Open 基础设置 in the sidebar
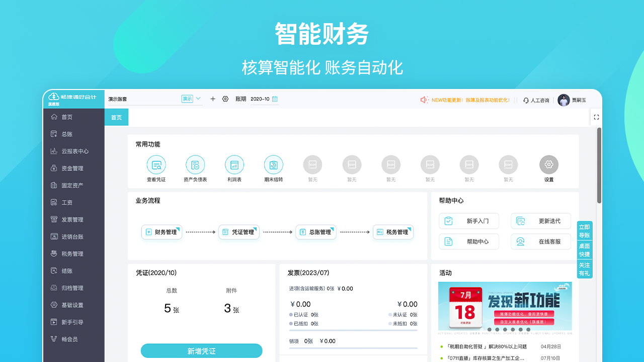The height and width of the screenshot is (362, 644). 73,305
